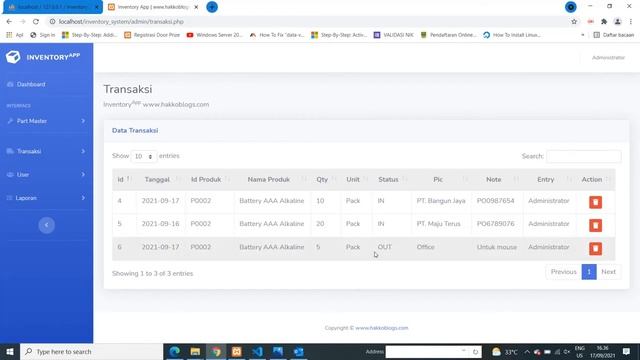Go back using browser back arrow

[x=9, y=22]
